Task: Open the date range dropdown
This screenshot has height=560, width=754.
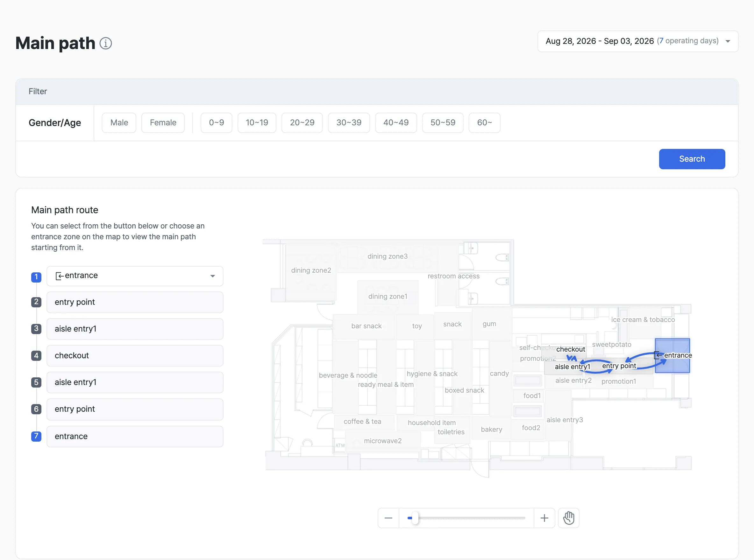Action: pos(638,41)
